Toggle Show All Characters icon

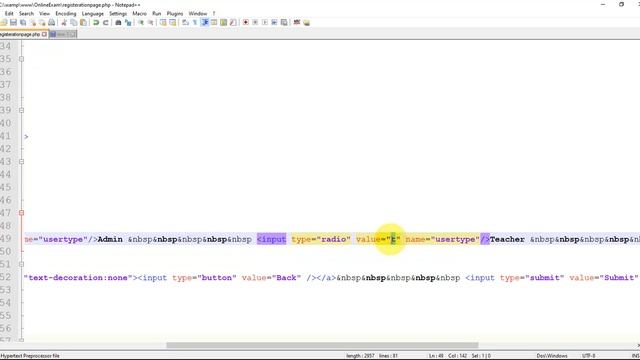(195, 22)
